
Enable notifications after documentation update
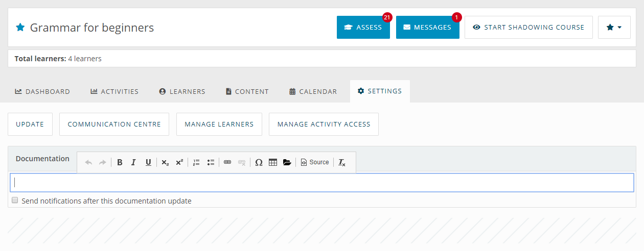pyautogui.click(x=15, y=200)
